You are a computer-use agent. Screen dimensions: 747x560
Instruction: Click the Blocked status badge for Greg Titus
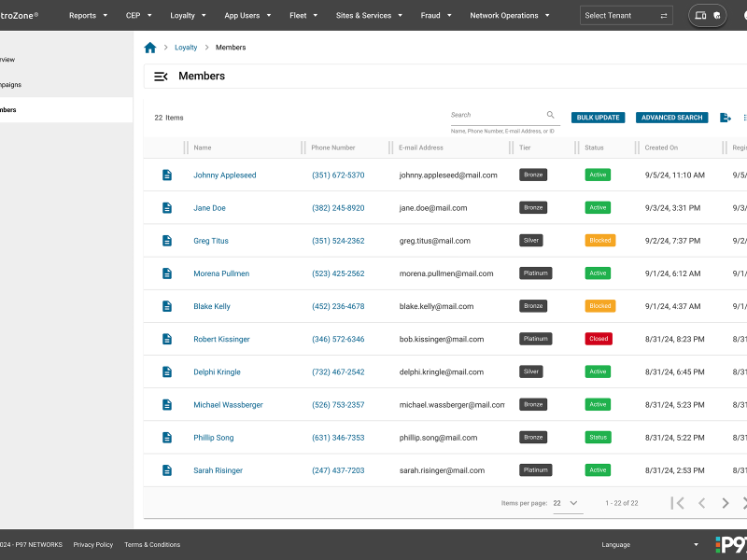[599, 240]
